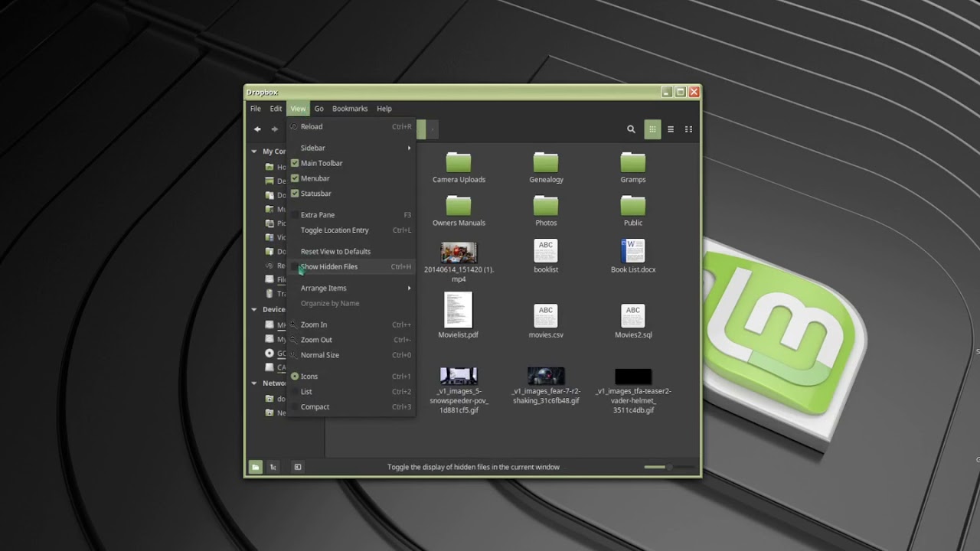Select the movies.csv file icon
980x551 pixels.
546,316
